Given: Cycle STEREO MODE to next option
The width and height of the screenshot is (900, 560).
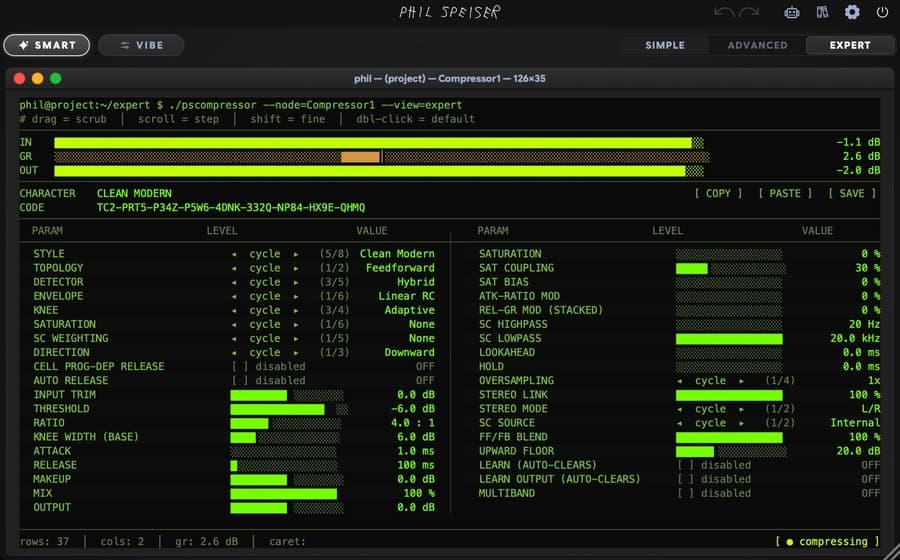Looking at the screenshot, I should tap(742, 409).
